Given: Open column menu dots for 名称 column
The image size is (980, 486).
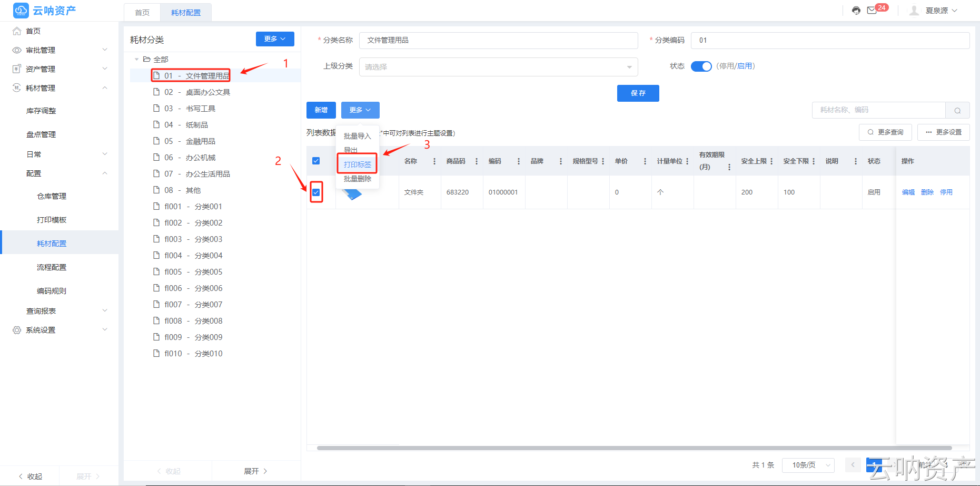Looking at the screenshot, I should tap(434, 161).
